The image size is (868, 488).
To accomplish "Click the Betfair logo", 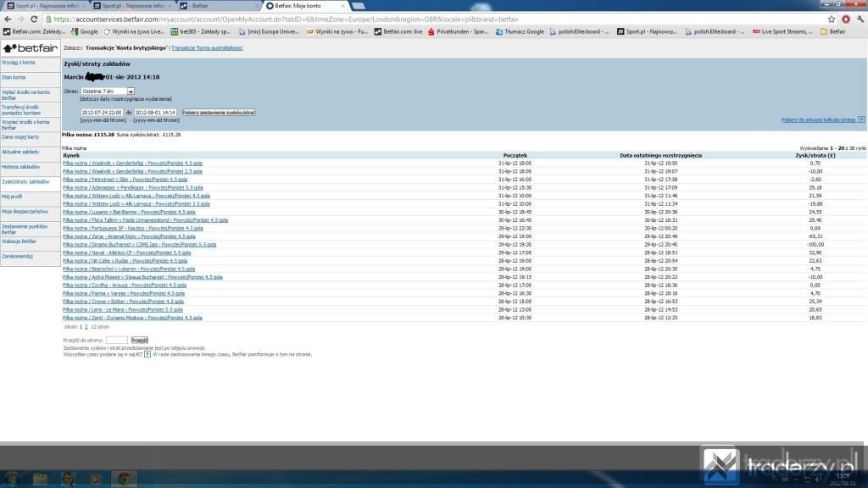I will [31, 48].
